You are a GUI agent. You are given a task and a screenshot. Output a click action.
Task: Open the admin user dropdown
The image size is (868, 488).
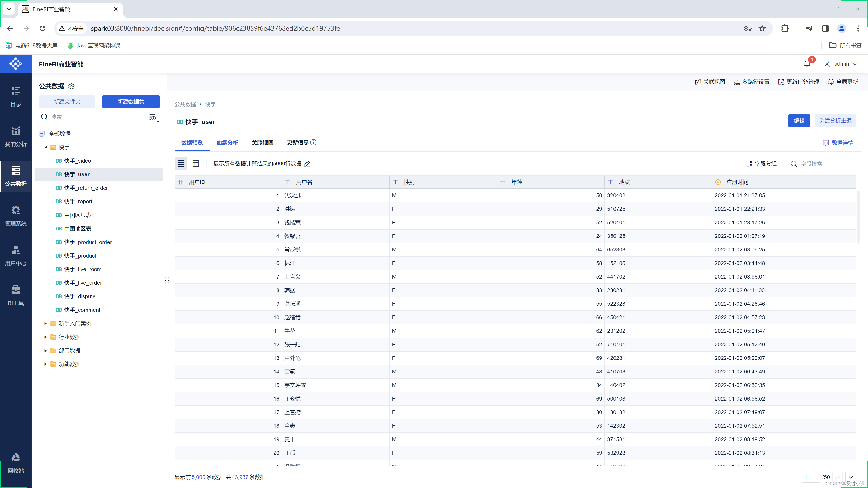point(841,64)
